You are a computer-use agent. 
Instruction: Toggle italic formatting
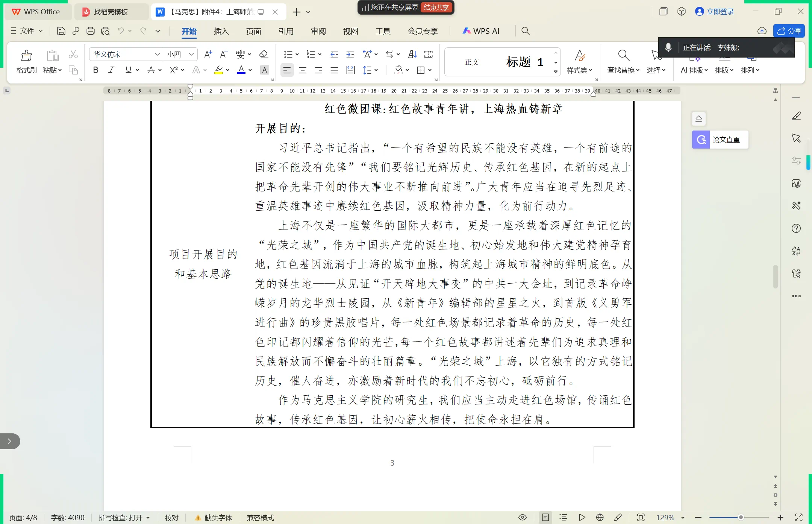tap(111, 70)
